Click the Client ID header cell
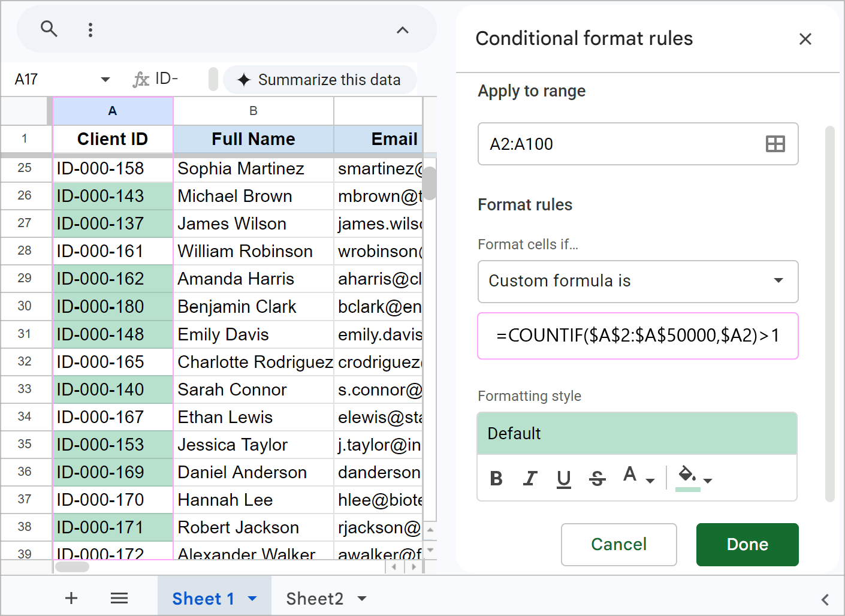The height and width of the screenshot is (616, 845). (x=113, y=139)
